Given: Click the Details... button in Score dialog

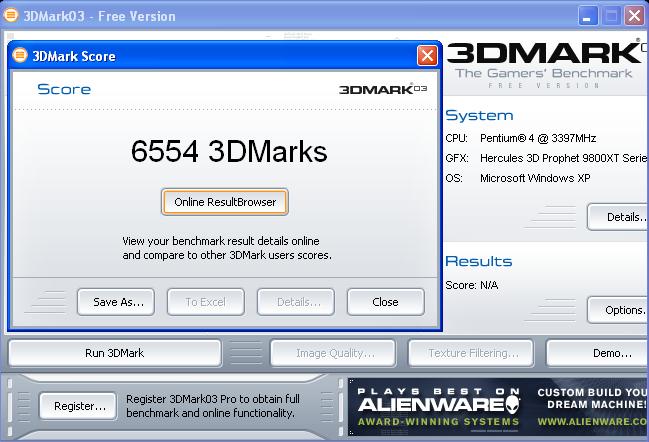Looking at the screenshot, I should tap(296, 302).
